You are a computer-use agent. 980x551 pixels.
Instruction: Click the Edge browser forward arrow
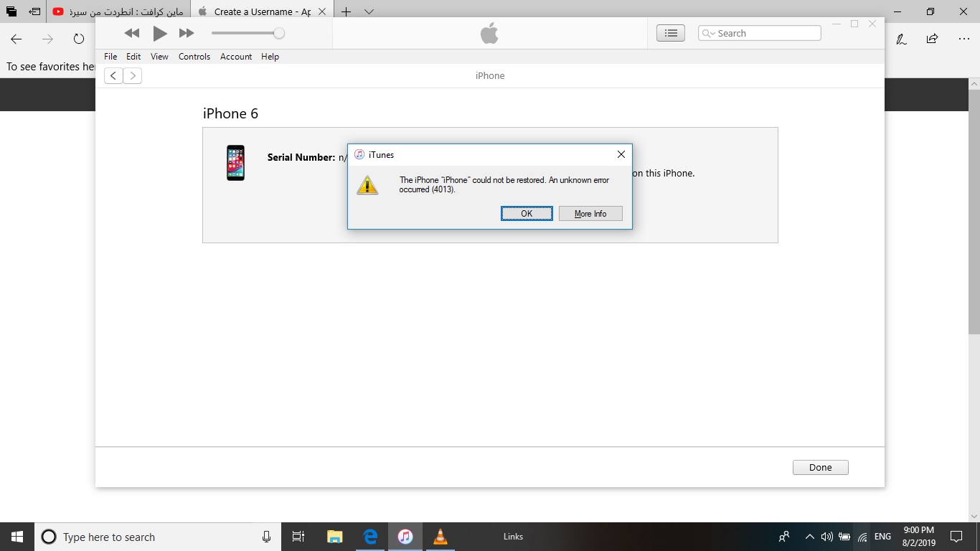pos(47,39)
